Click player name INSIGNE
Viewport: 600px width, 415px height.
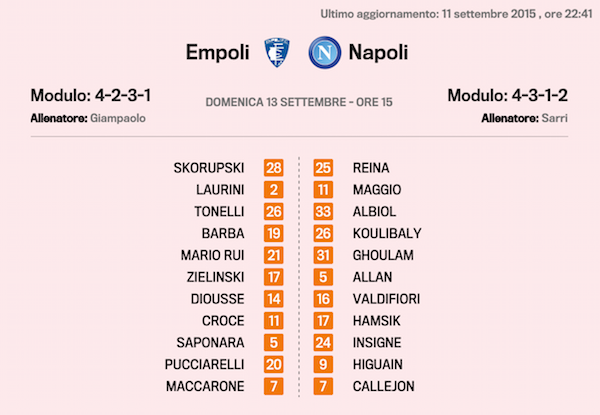click(380, 342)
